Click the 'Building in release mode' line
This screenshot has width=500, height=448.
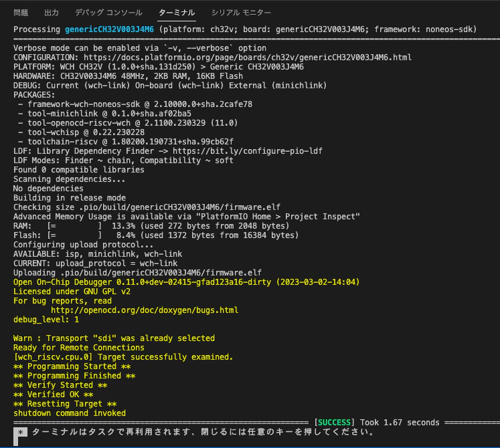click(70, 198)
